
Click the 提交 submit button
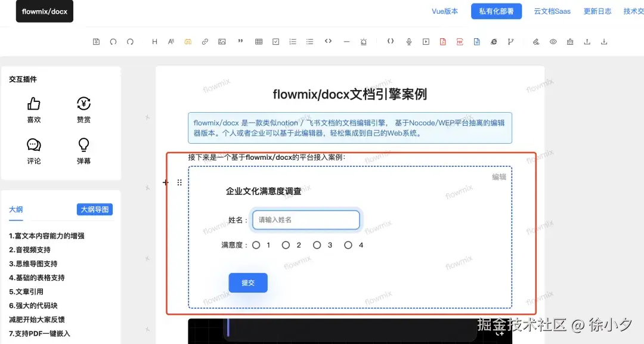point(247,283)
